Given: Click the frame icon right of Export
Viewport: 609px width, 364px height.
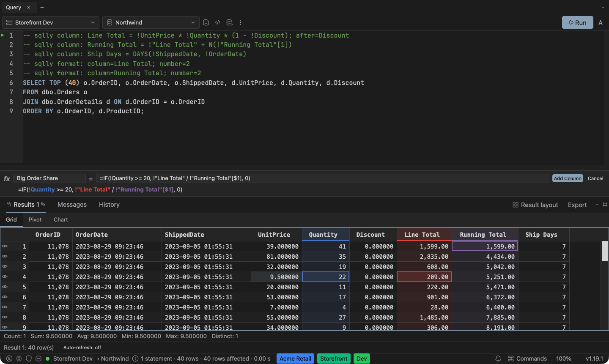Looking at the screenshot, I should tap(605, 204).
